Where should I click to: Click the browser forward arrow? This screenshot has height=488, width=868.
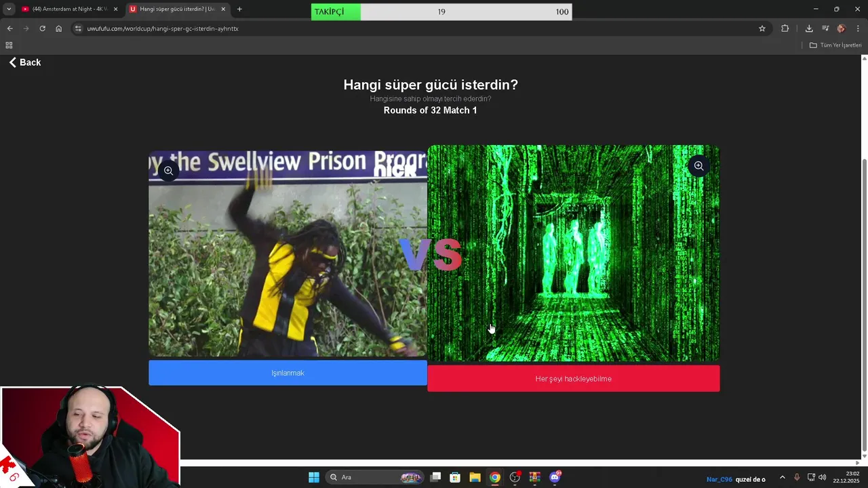click(26, 28)
